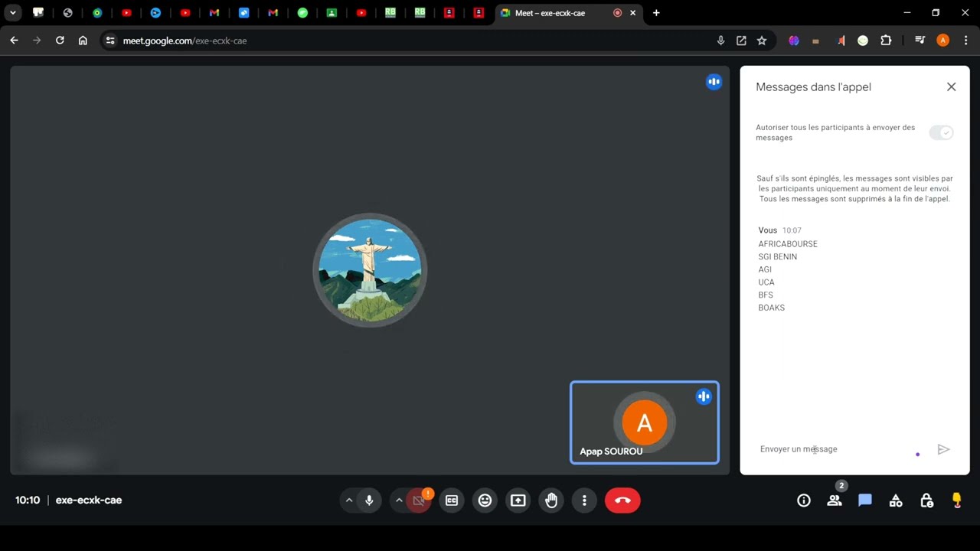Toggle the chat panel icon
This screenshot has width=980, height=551.
[x=865, y=500]
